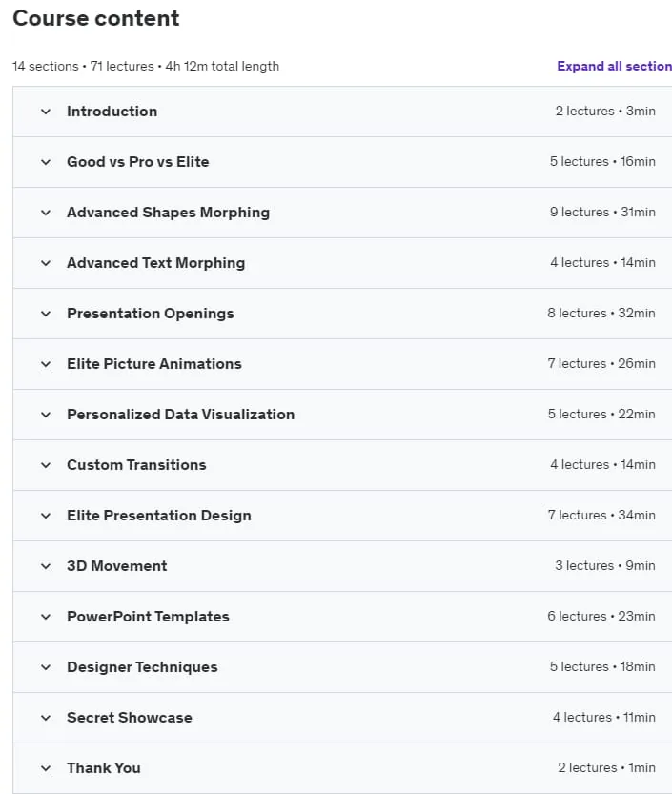Image resolution: width=672 pixels, height=794 pixels.
Task: Click chevron beside Advanced Text Morphing
Action: [x=46, y=263]
